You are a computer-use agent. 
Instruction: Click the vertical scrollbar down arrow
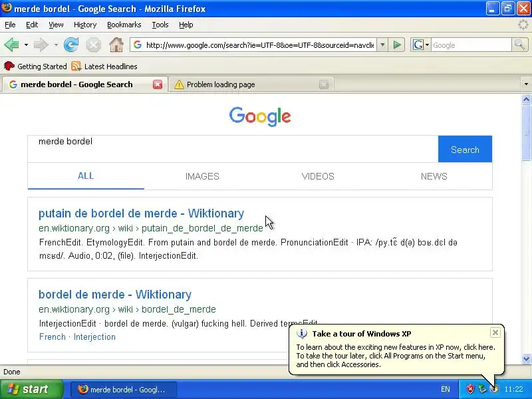[526, 358]
